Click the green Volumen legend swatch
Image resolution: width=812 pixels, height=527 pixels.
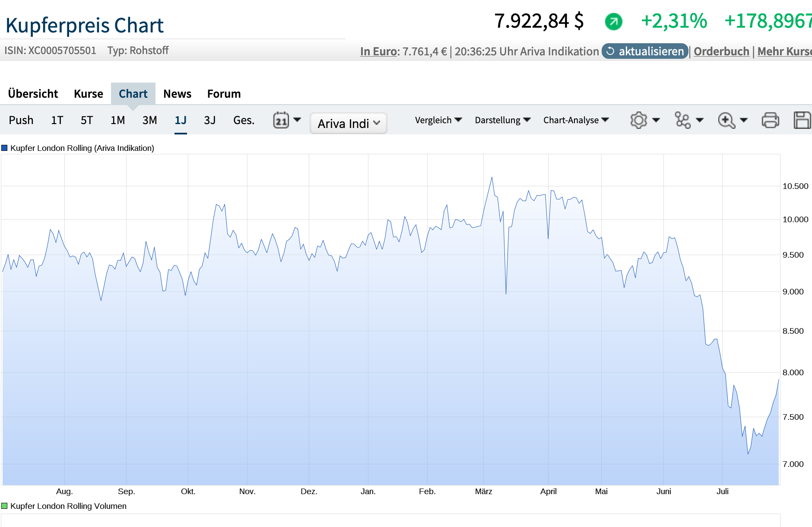tap(4, 506)
